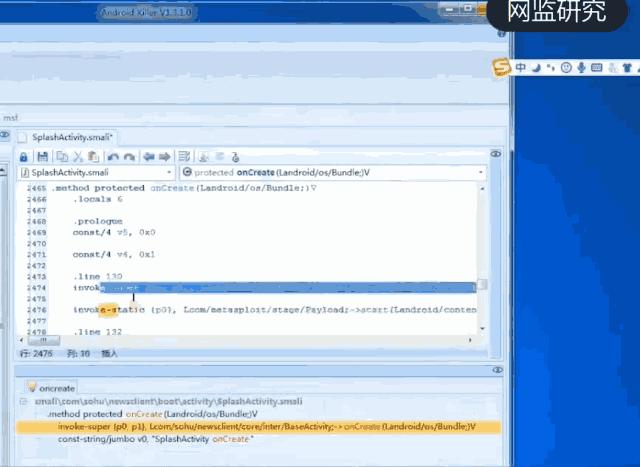Click the 'const/4 v5, 0x0' code line

(114, 232)
